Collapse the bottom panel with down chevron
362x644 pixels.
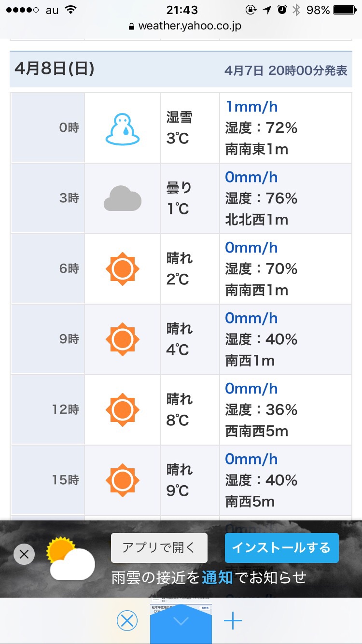coord(181,622)
